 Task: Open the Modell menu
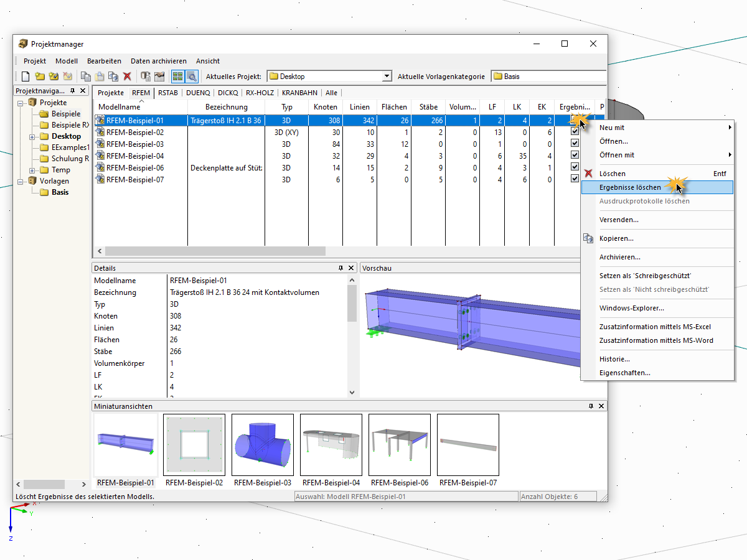click(67, 61)
